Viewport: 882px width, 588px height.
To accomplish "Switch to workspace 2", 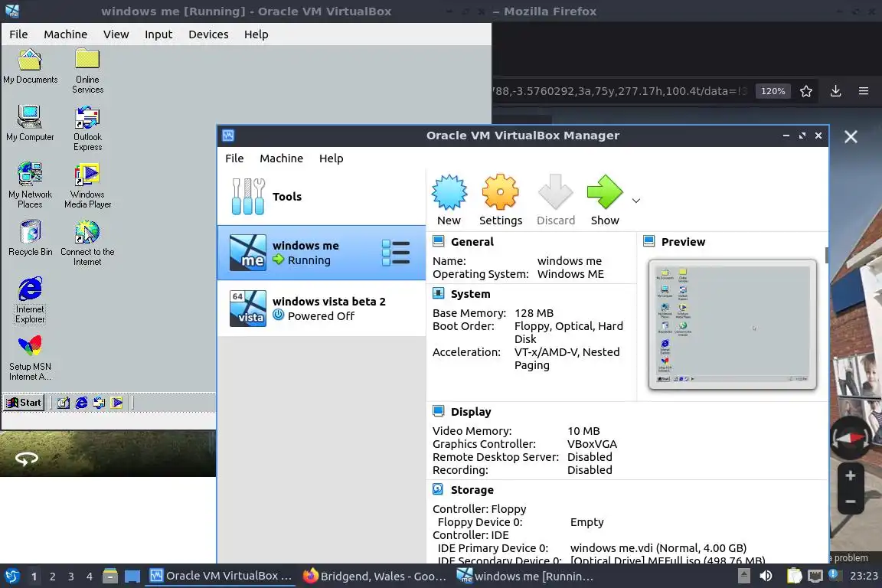I will tap(52, 577).
